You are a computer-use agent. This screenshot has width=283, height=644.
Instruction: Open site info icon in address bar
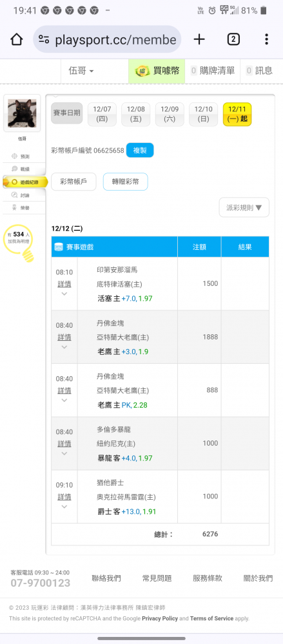[44, 39]
